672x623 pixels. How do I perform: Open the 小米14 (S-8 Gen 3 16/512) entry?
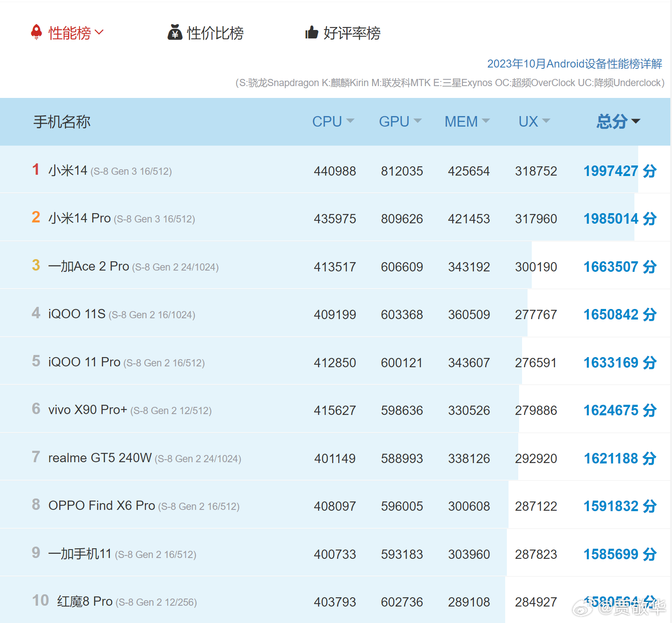click(110, 171)
